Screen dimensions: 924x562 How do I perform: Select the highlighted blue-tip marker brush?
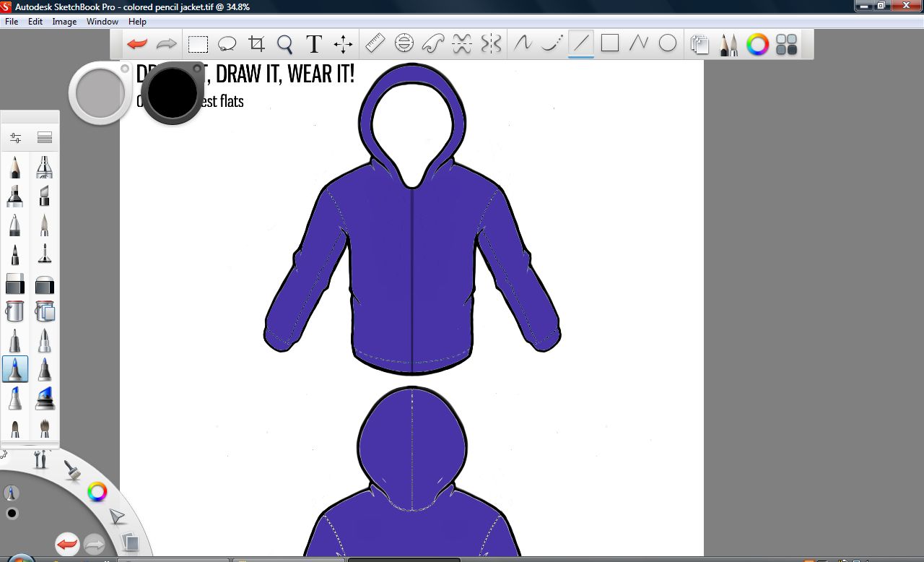(x=15, y=369)
